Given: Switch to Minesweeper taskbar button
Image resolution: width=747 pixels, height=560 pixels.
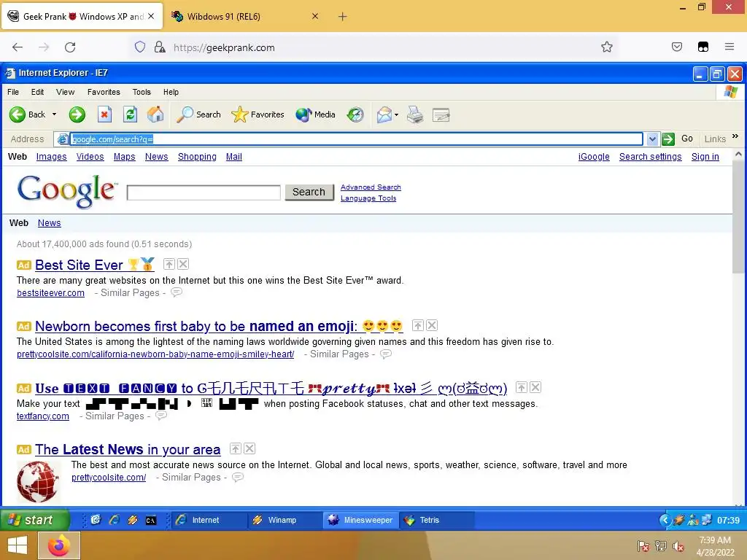Looking at the screenshot, I should tap(360, 520).
